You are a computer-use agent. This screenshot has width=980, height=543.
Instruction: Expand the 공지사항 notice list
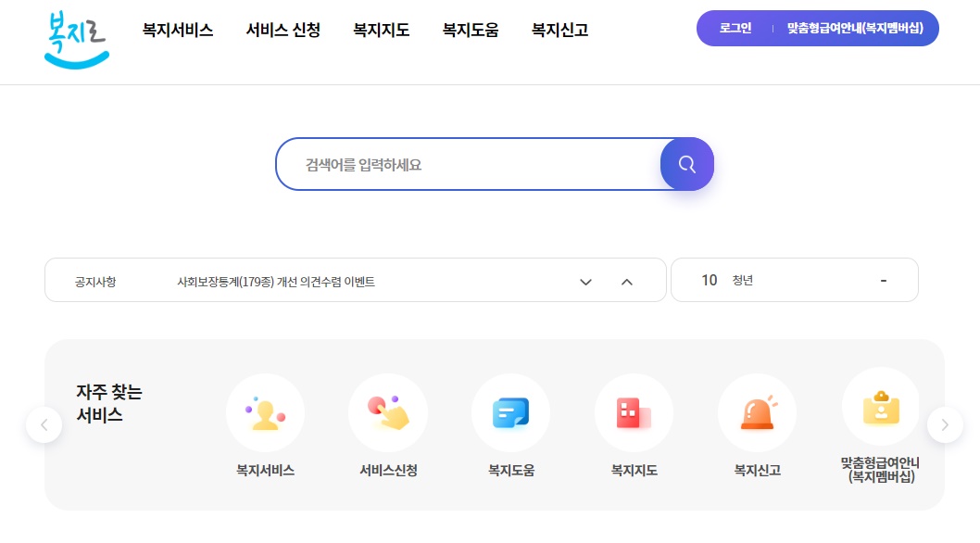pos(585,281)
